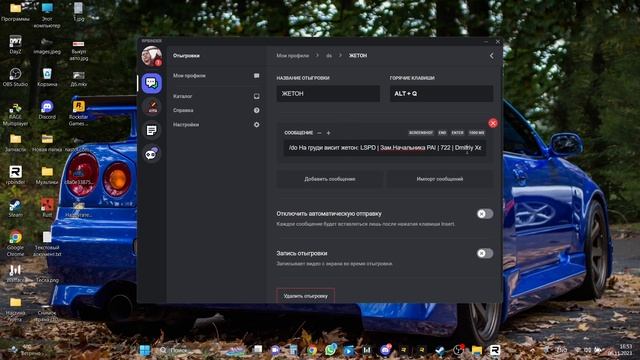
Task: Open DayZ desktop shortcut
Action: [15, 45]
